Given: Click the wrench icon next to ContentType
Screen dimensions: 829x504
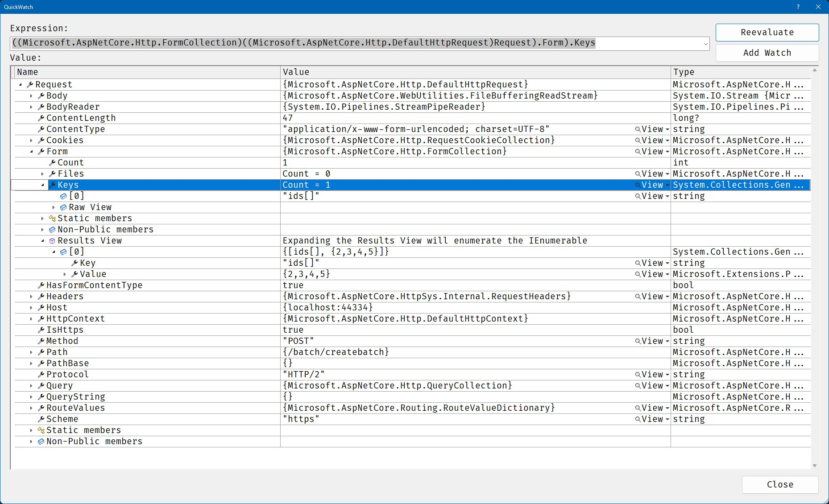Looking at the screenshot, I should 41,129.
